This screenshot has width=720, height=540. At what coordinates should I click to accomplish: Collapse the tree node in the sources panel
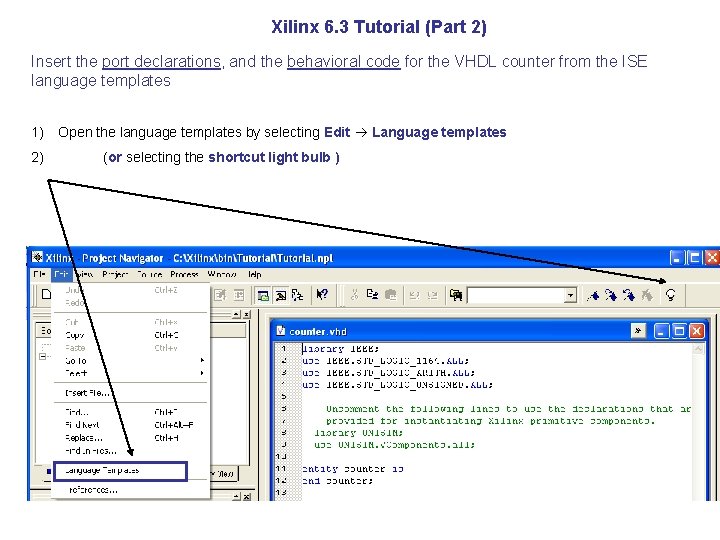pos(42,356)
